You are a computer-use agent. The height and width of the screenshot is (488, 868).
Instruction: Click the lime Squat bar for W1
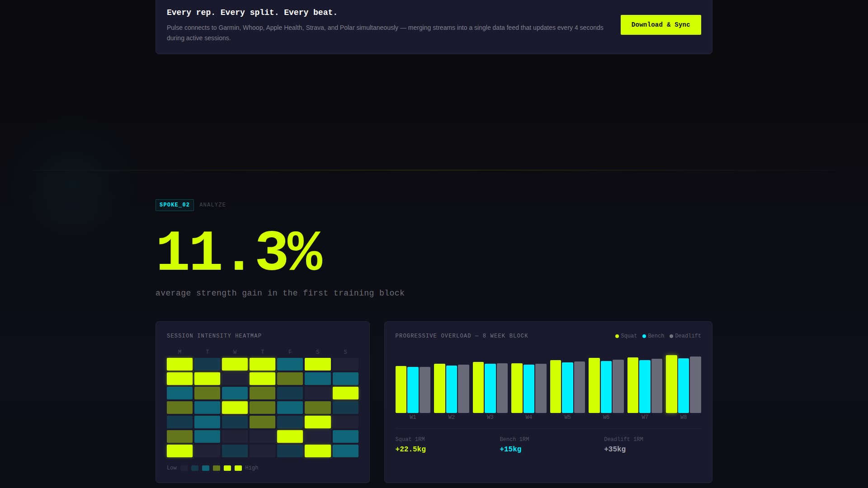[x=401, y=389]
